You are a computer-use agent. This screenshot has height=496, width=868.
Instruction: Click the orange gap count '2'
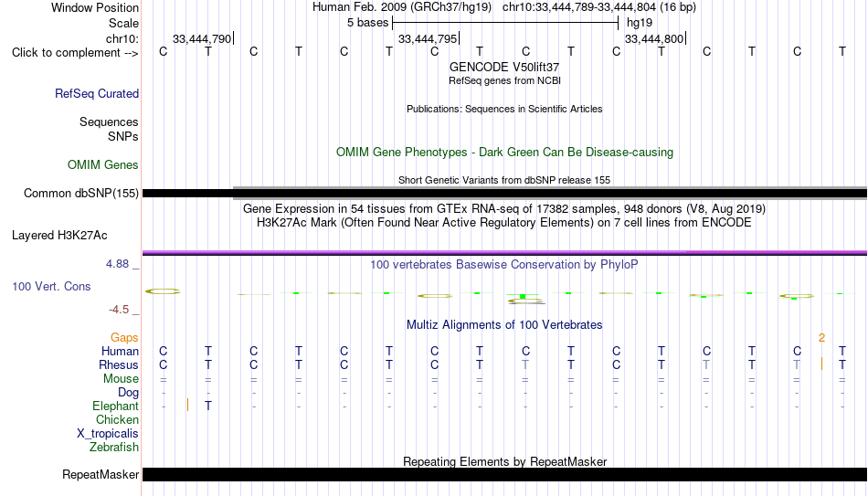(822, 338)
